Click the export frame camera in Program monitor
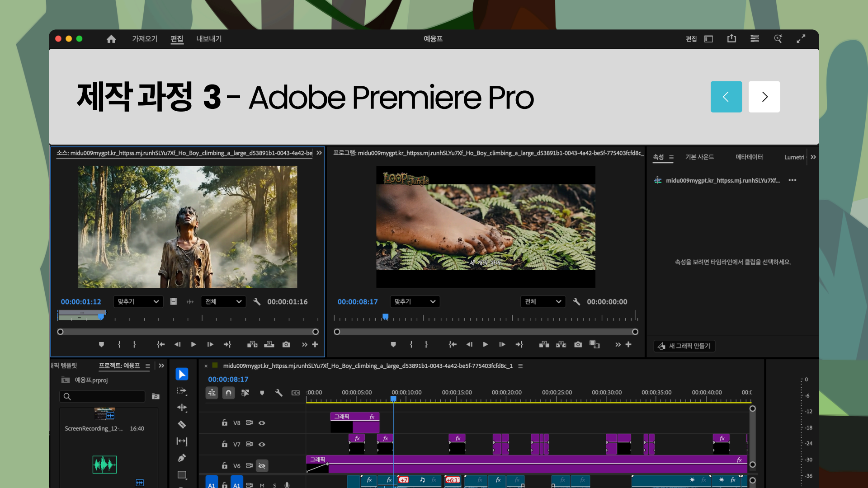This screenshot has width=868, height=488. (x=578, y=344)
